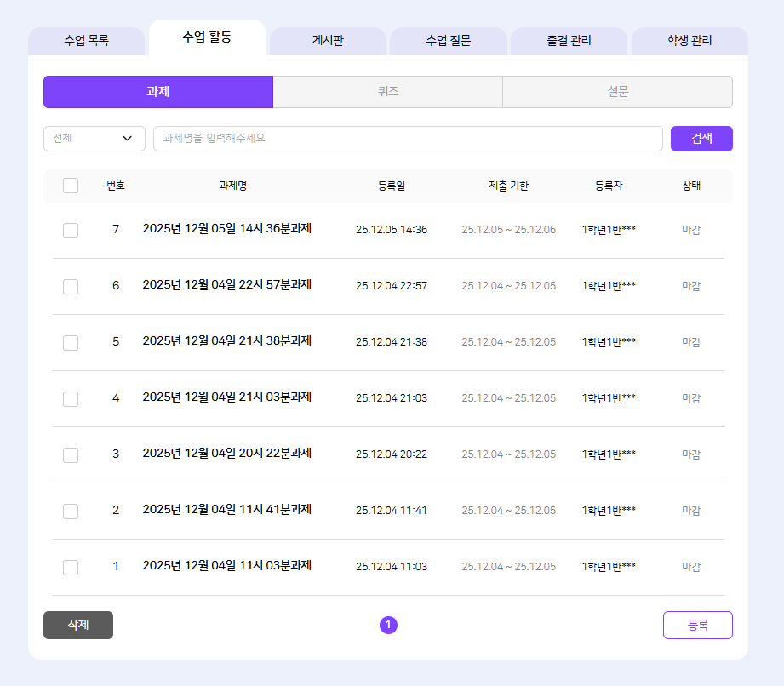This screenshot has height=686, width=784.
Task: Open the 2025년 12월 05일 14시 36분과제 assignment
Action: click(226, 229)
